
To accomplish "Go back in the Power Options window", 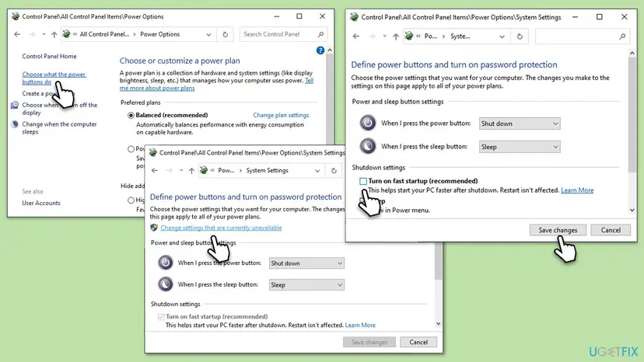I will (x=17, y=34).
